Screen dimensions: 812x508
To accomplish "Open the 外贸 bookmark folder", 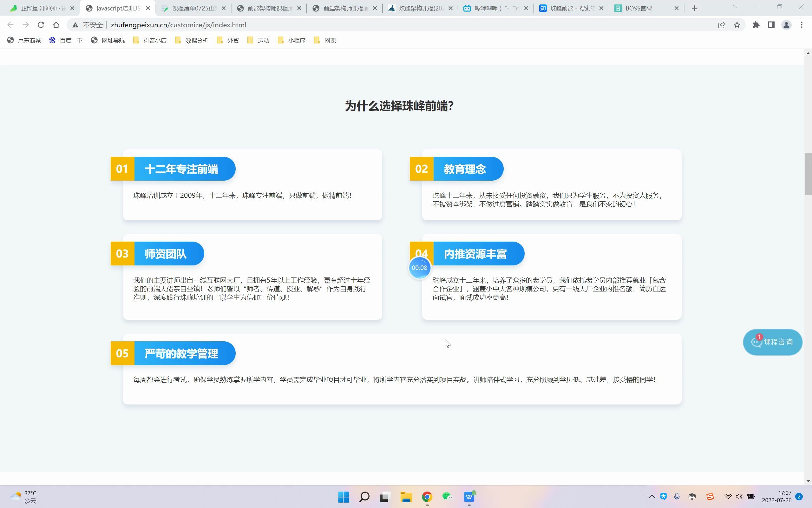I will click(228, 40).
